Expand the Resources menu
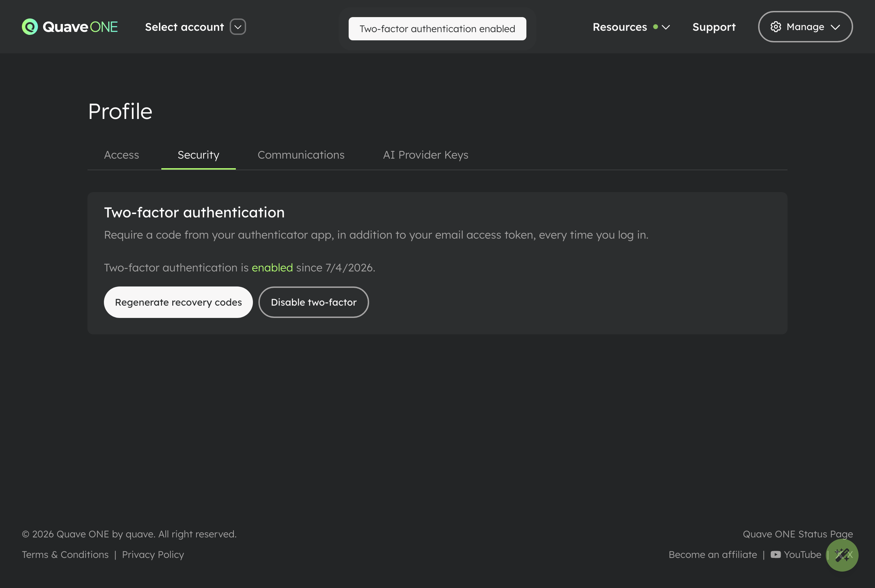This screenshot has width=875, height=588. pyautogui.click(x=631, y=27)
